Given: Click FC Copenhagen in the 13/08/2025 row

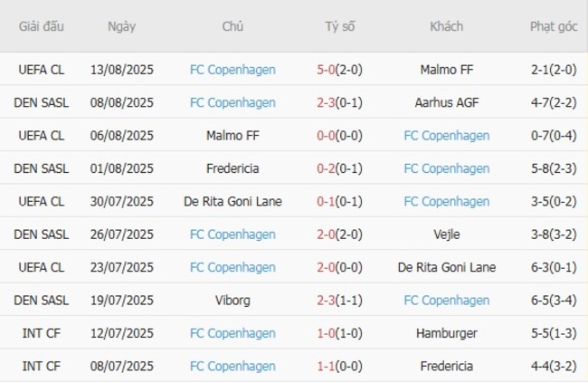Looking at the screenshot, I should coord(232,70).
